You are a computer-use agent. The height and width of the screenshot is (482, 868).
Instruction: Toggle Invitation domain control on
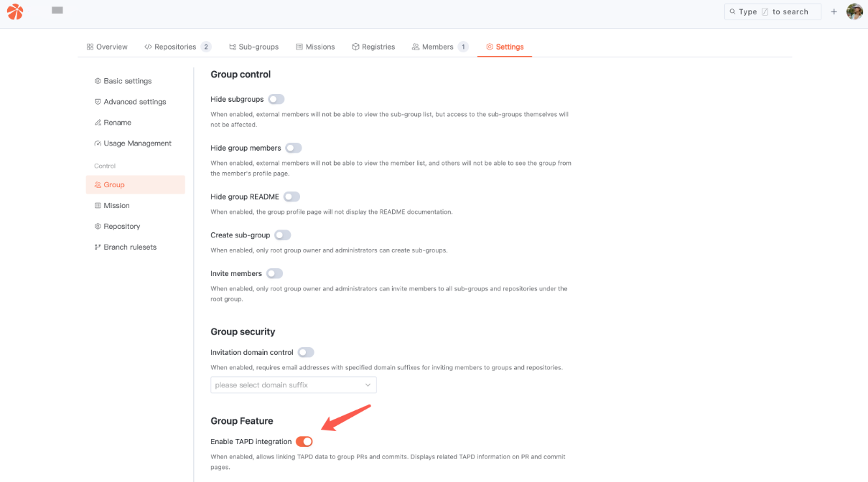pos(306,352)
